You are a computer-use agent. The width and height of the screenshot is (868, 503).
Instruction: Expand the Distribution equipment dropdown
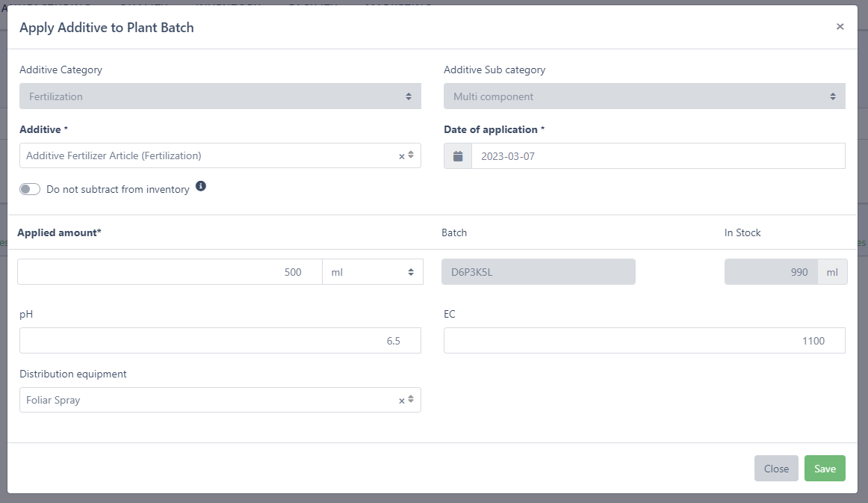pos(209,401)
